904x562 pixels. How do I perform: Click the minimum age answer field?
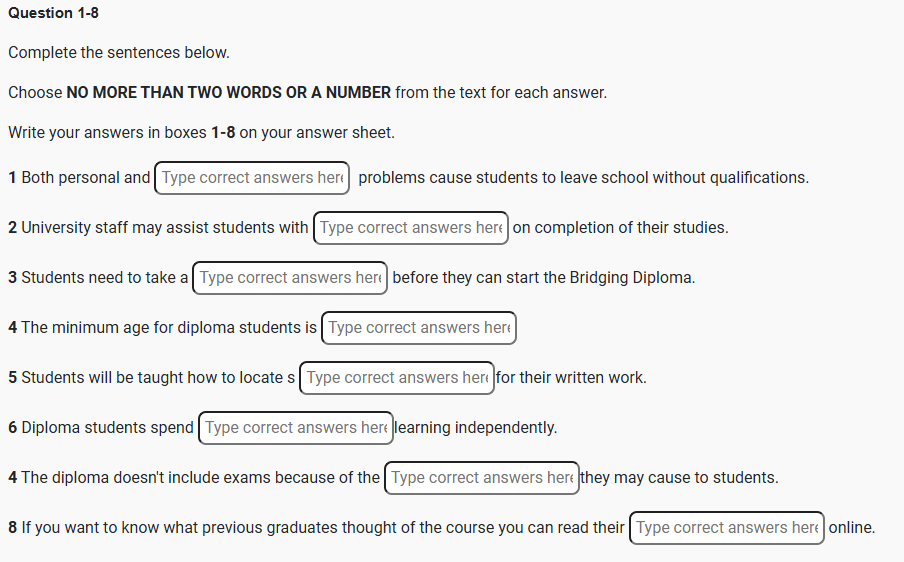tap(418, 328)
